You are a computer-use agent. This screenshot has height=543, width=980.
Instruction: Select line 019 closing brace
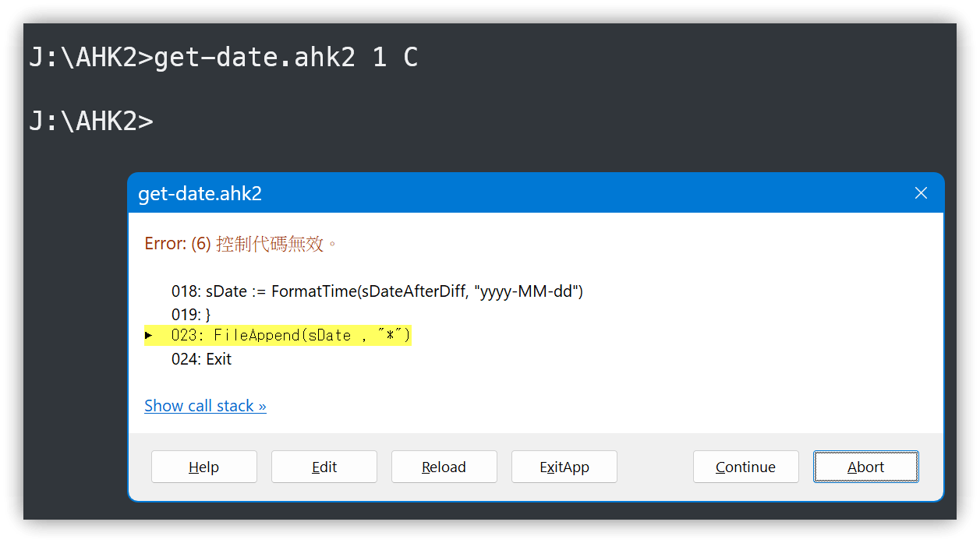191,314
